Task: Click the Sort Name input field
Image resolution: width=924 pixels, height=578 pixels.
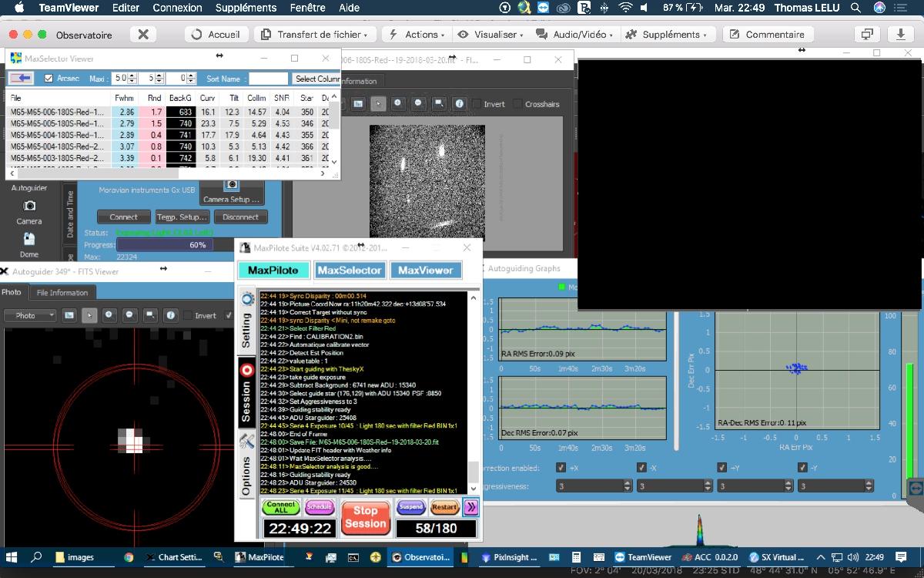Action: tap(268, 79)
